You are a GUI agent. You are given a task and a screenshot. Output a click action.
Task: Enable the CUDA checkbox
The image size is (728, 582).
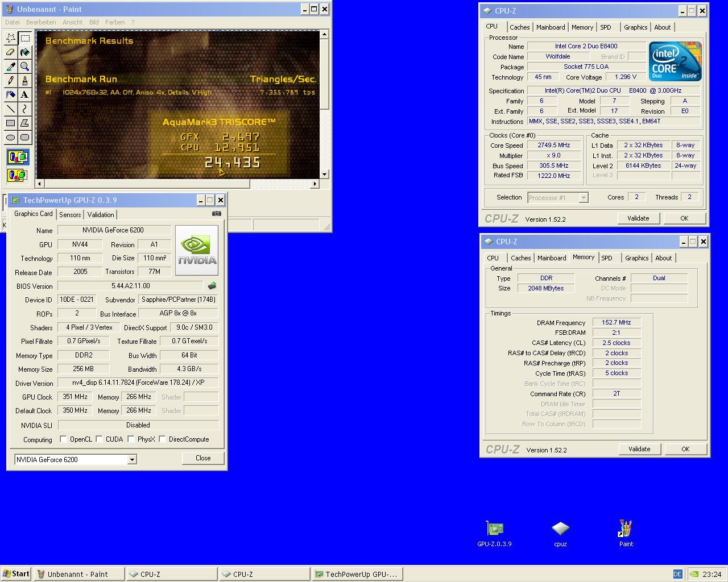pyautogui.click(x=100, y=439)
